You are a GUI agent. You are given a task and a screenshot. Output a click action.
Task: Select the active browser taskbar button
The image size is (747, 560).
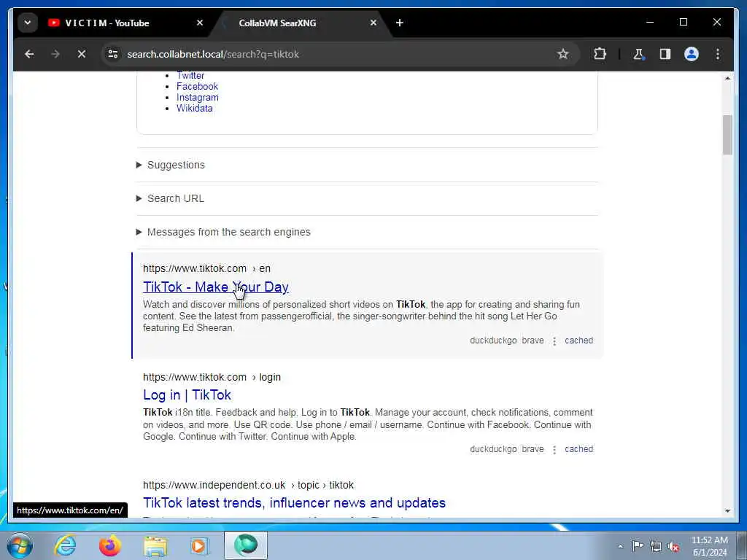pyautogui.click(x=246, y=545)
